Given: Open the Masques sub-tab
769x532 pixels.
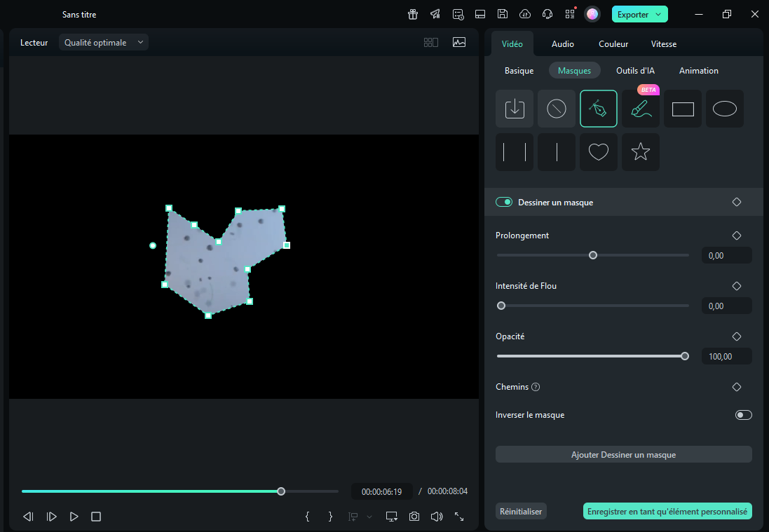Looking at the screenshot, I should tap(574, 71).
